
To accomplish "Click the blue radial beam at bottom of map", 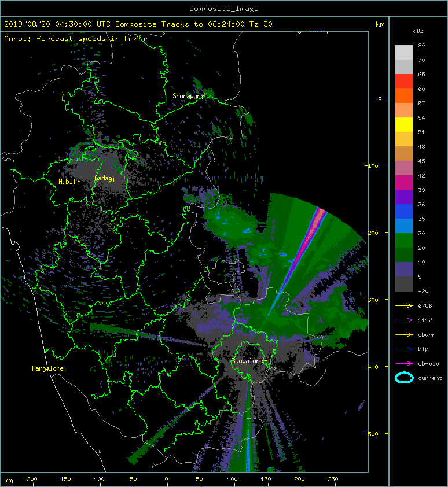I will pyautogui.click(x=248, y=447).
